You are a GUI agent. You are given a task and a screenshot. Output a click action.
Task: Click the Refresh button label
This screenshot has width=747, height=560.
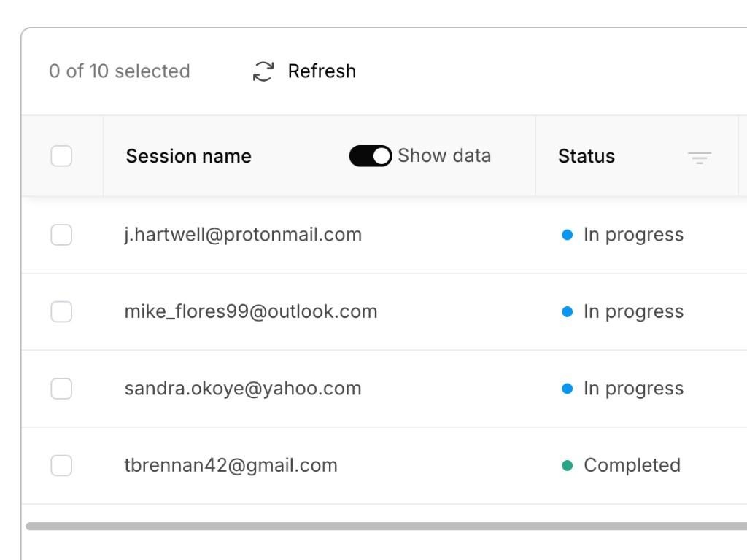coord(322,71)
